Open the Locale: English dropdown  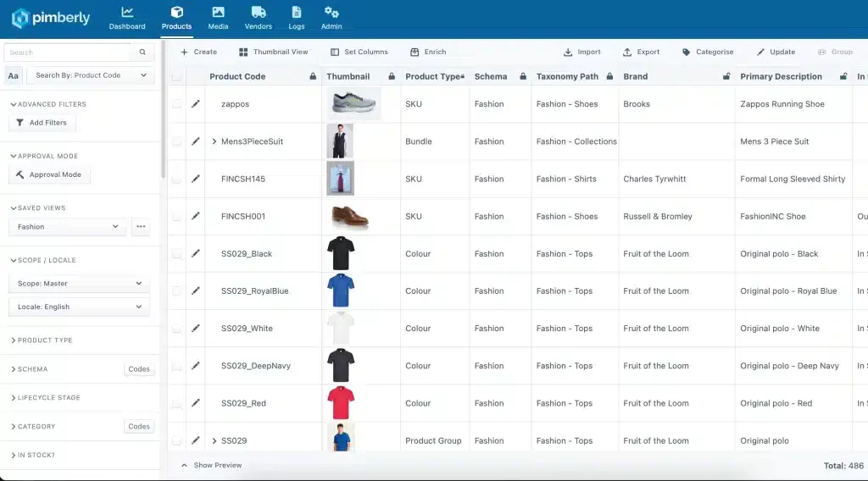(79, 307)
